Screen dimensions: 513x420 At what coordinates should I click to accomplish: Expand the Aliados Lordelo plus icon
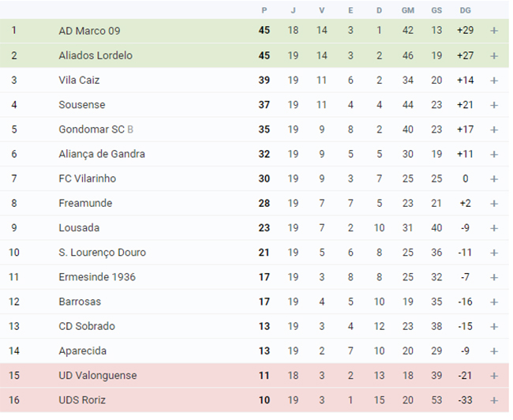click(494, 55)
